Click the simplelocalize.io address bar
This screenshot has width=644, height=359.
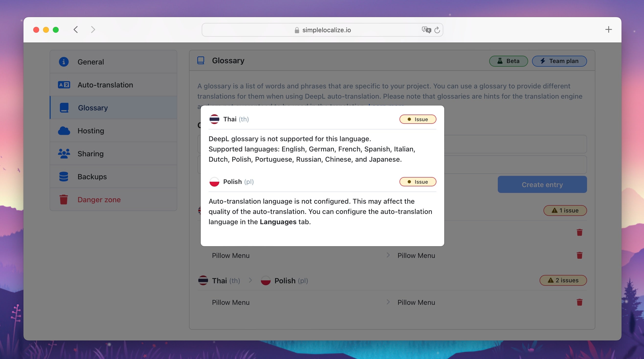coord(322,30)
